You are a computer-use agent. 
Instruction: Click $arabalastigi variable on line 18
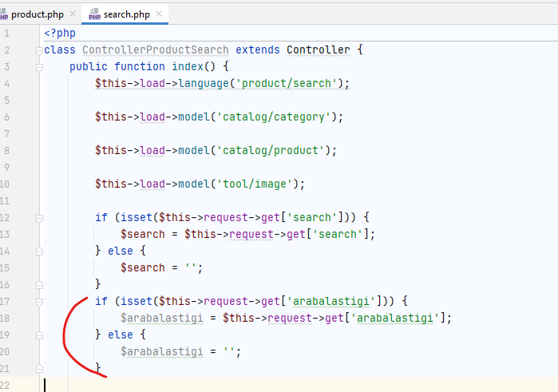(162, 318)
